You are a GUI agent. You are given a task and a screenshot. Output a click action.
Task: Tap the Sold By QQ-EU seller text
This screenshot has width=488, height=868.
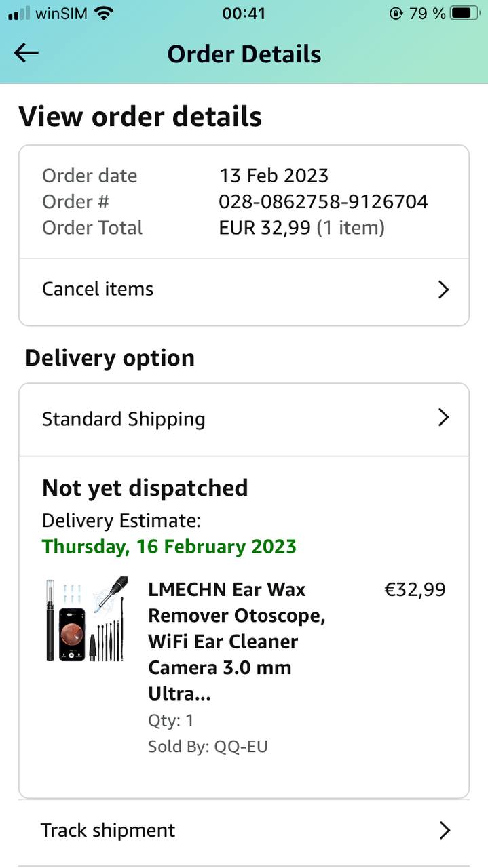208,747
